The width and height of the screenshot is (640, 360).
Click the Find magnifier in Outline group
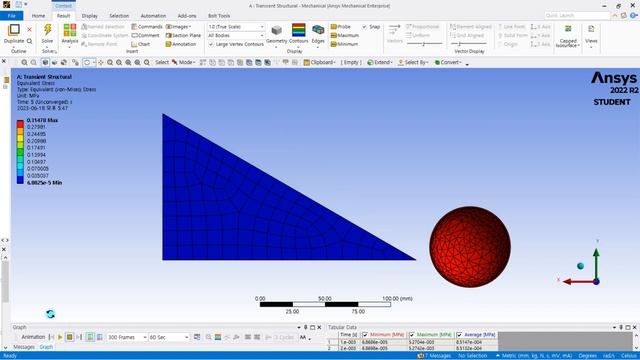click(x=29, y=41)
